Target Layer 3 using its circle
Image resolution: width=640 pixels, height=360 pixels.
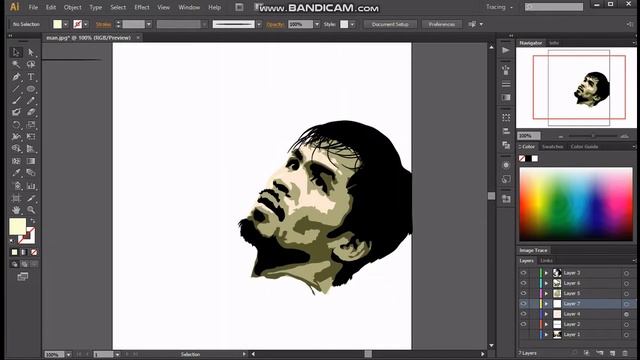627,273
